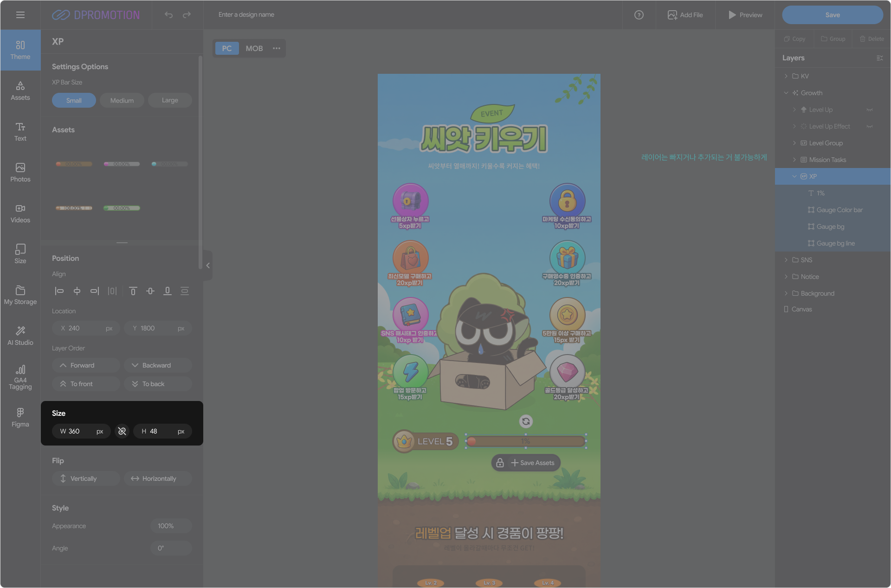Open the three-dot menu beside MOB
The width and height of the screenshot is (891, 588).
tap(277, 48)
